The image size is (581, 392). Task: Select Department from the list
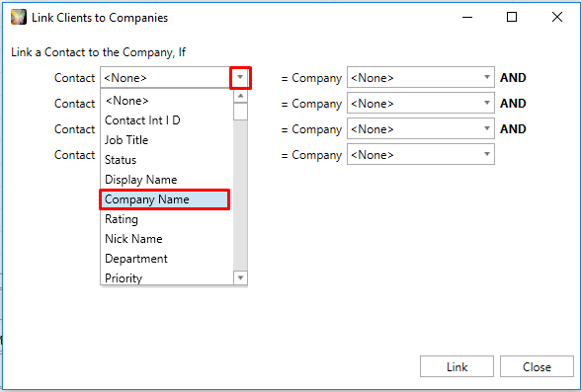167,259
